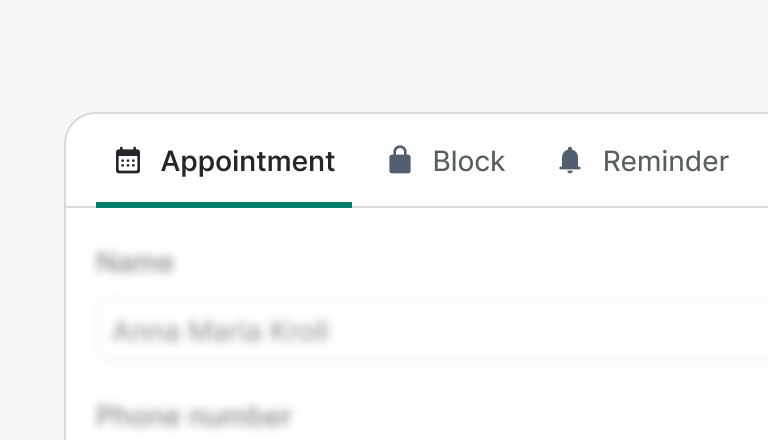Image resolution: width=768 pixels, height=440 pixels.
Task: Click the green underline below Appointment
Action: pos(224,204)
